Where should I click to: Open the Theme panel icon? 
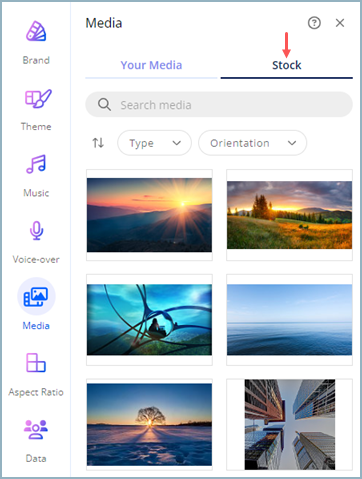tap(38, 98)
